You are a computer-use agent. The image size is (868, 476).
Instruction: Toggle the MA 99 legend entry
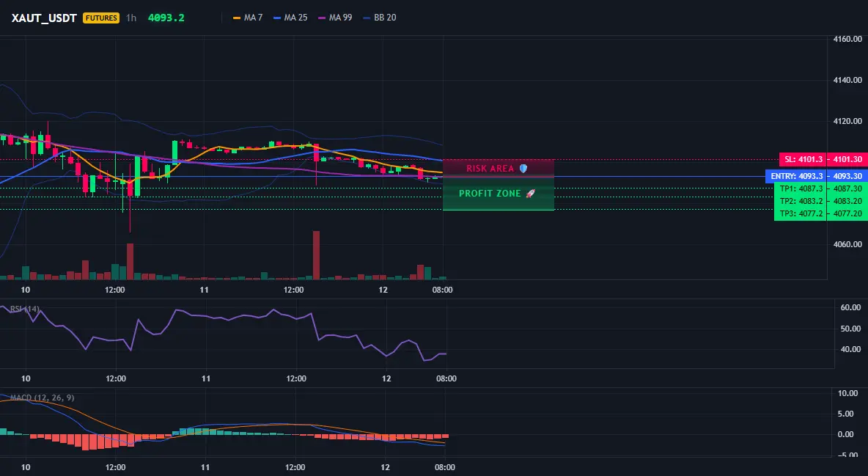point(336,18)
